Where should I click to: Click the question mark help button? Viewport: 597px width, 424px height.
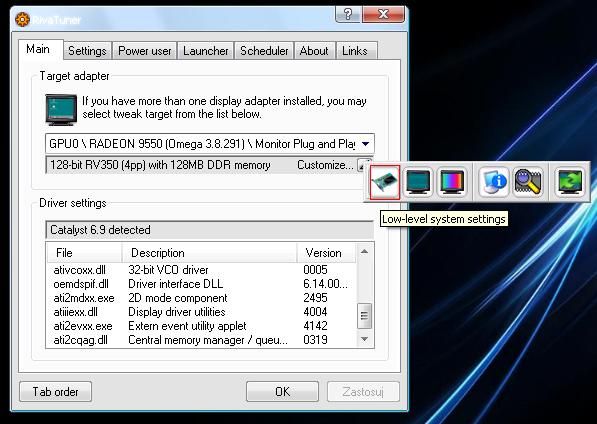coord(348,14)
